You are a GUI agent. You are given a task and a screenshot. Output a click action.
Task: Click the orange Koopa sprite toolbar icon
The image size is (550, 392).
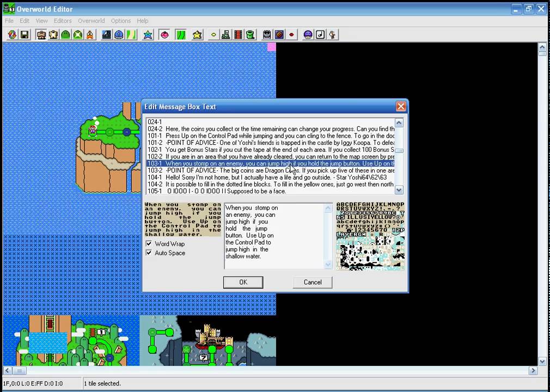click(90, 35)
